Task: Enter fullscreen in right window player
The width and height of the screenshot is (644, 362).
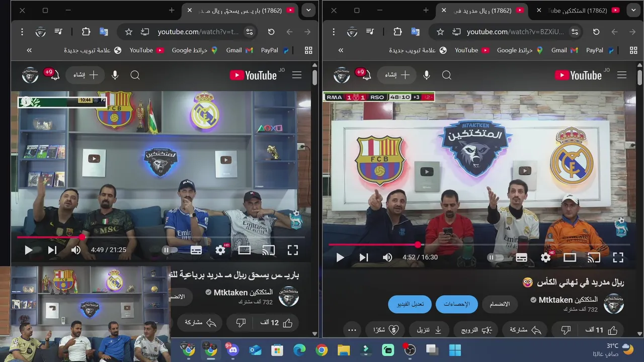Action: point(618,257)
